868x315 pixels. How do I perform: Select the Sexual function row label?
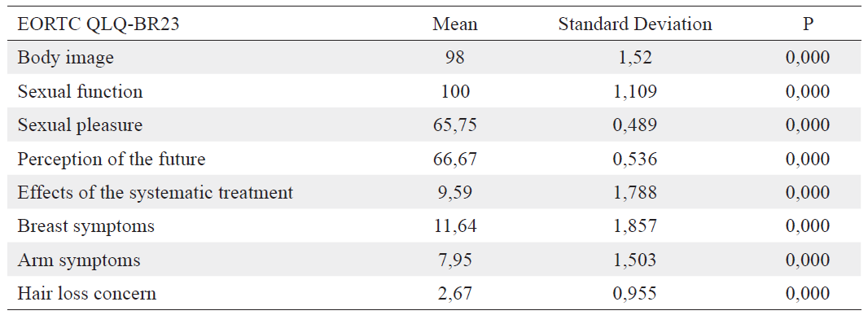point(81,91)
